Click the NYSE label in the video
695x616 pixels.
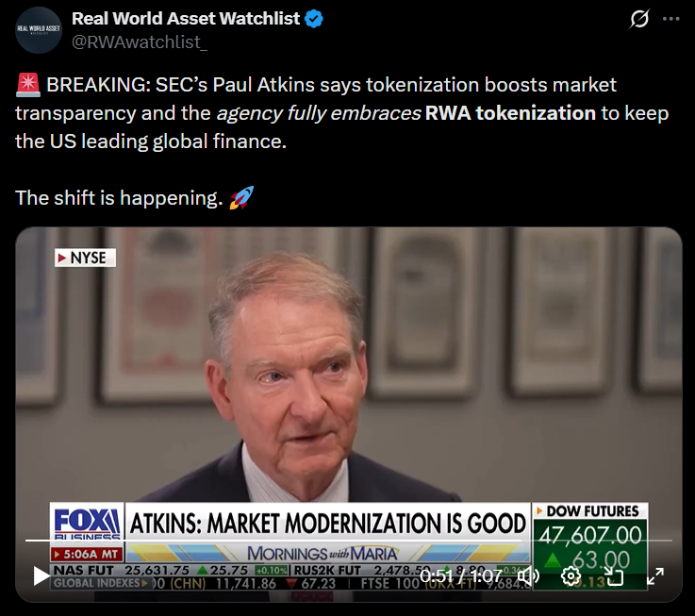click(x=85, y=258)
